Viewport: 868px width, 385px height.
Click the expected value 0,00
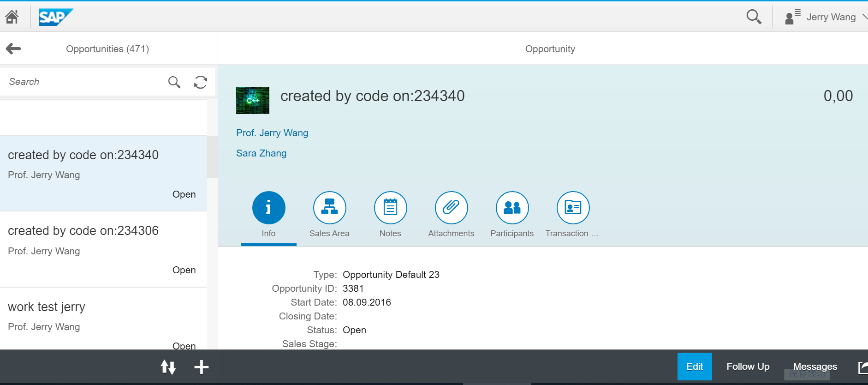[838, 96]
